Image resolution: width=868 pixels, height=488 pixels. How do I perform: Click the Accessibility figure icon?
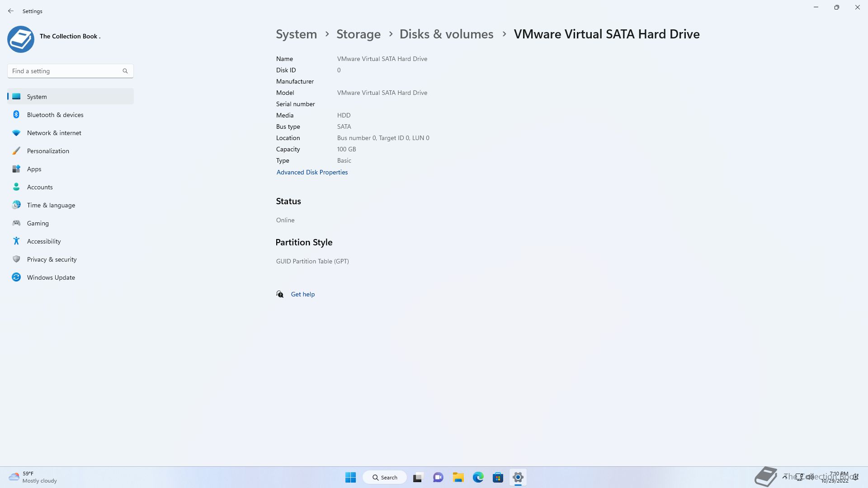click(16, 241)
